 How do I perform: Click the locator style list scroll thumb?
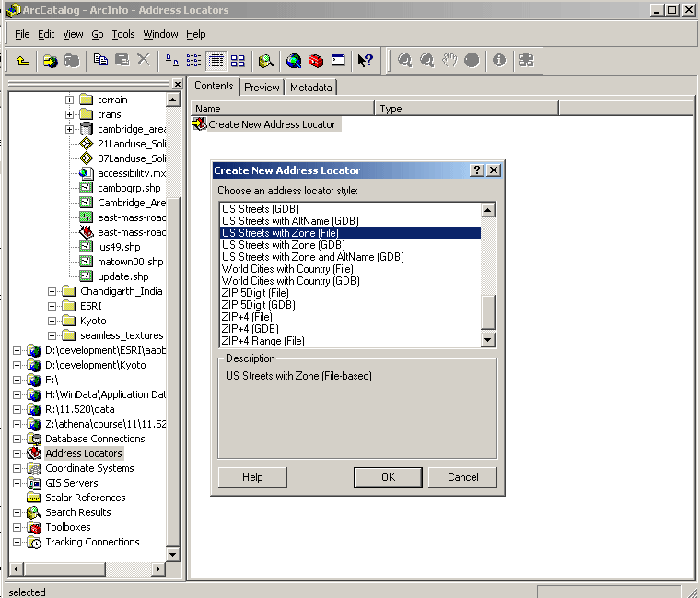[x=488, y=311]
